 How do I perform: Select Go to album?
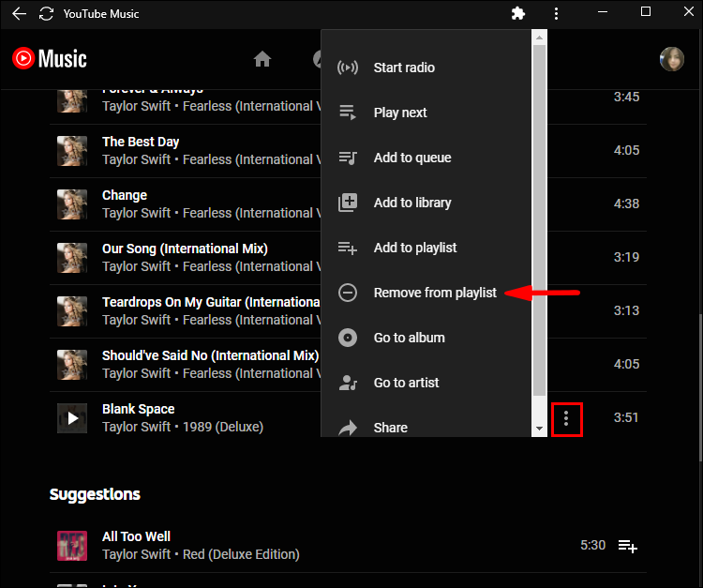pyautogui.click(x=426, y=338)
